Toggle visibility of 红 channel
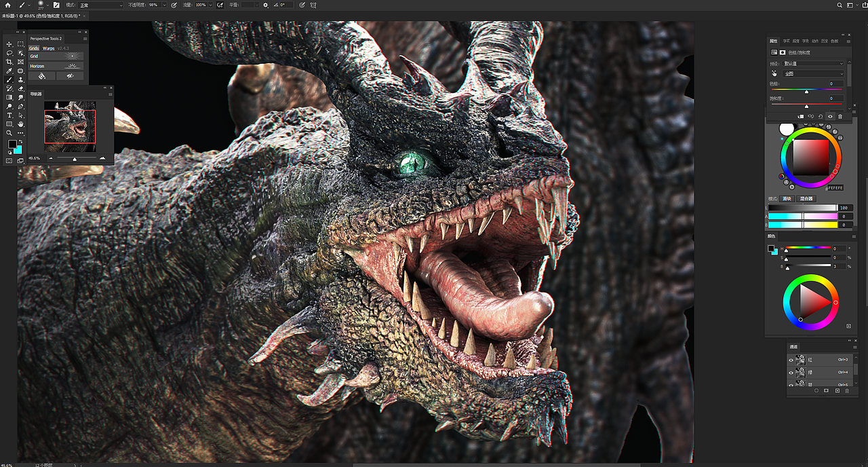The image size is (868, 467). click(x=791, y=360)
